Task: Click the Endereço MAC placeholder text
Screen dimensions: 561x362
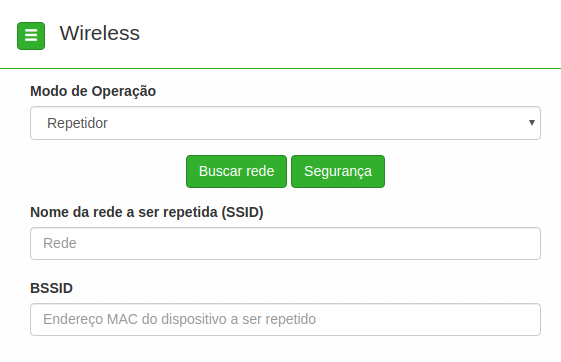Action: tap(180, 319)
